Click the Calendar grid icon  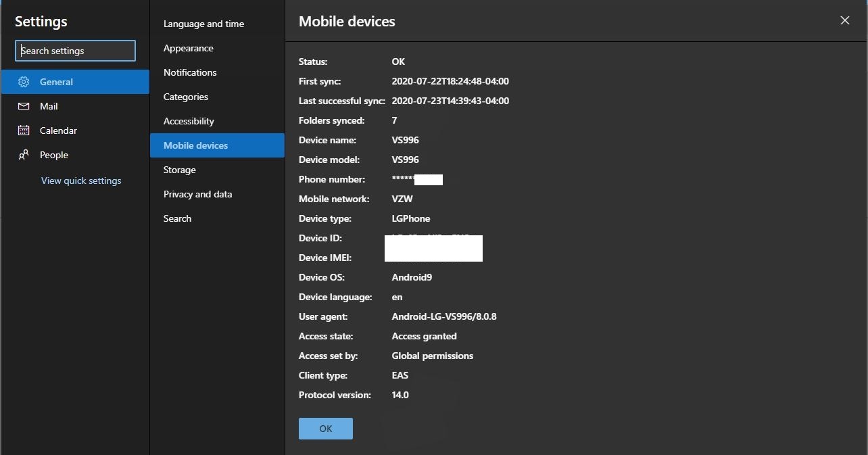(x=24, y=130)
